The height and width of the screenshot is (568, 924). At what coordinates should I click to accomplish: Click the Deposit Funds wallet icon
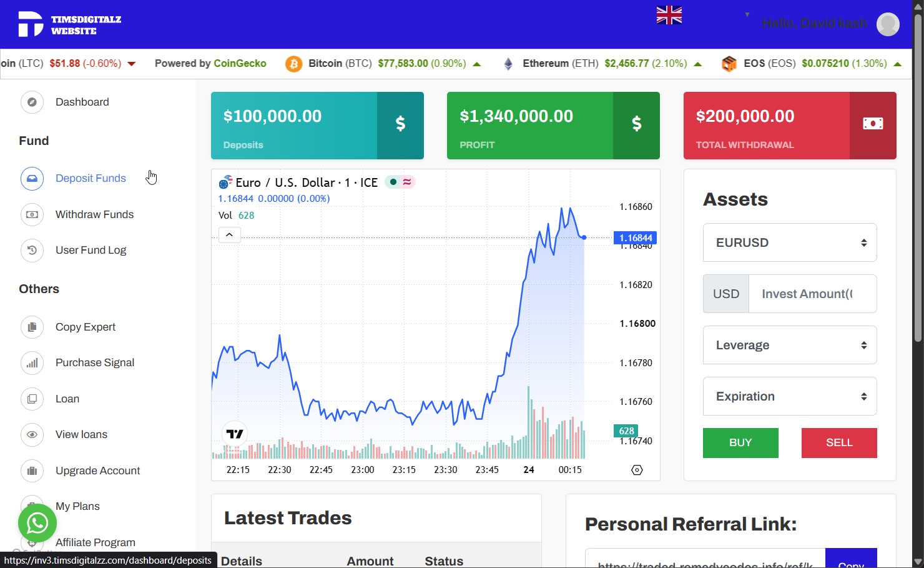[32, 179]
